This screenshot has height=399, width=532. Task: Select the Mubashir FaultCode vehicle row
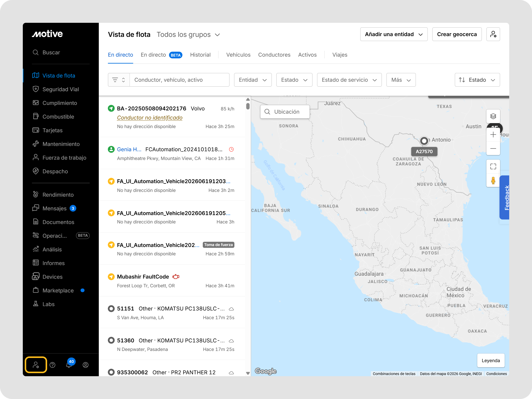click(x=172, y=281)
